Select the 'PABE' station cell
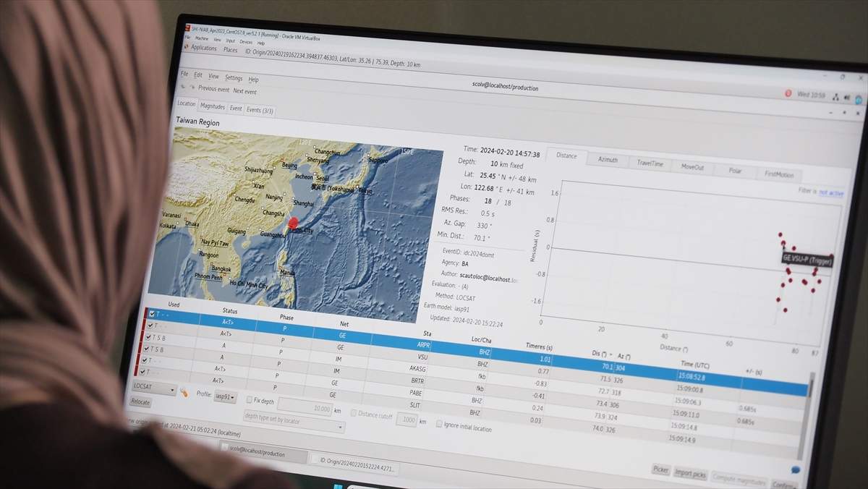The width and height of the screenshot is (868, 489). (417, 391)
